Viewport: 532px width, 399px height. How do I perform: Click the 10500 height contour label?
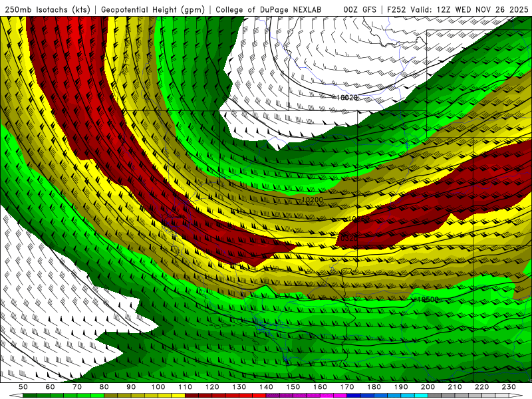[427, 300]
